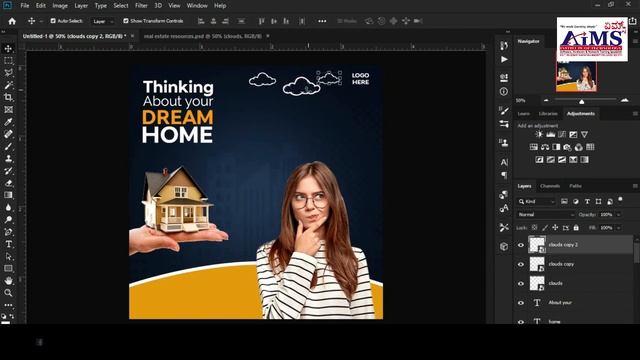
Task: Click the more options ellipsis in options bar
Action: [x=322, y=21]
